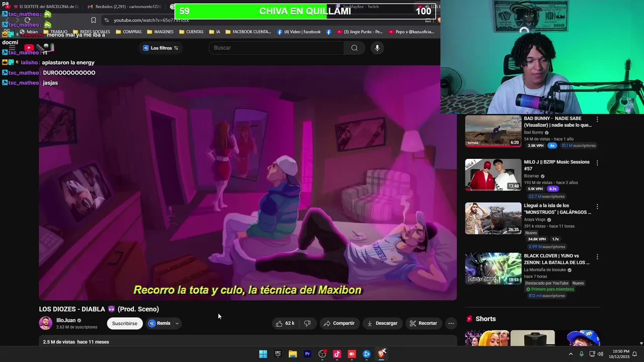The image size is (644, 362).
Task: Open options menu for Galápagos video
Action: (x=597, y=206)
